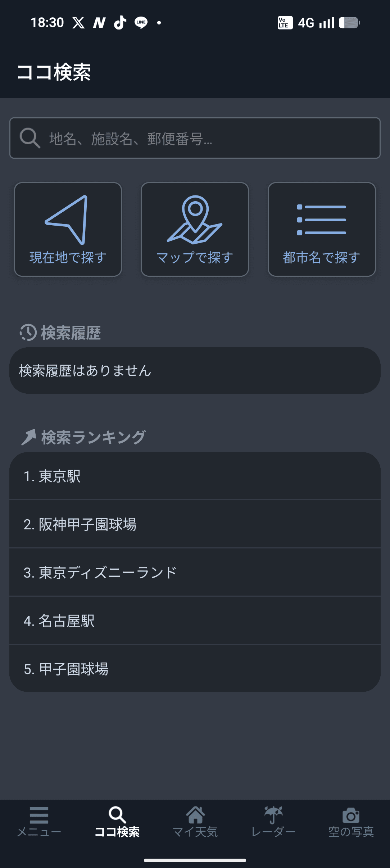The image size is (390, 868).
Task: Tap the LINE notification icon in status bar
Action: pos(141,23)
